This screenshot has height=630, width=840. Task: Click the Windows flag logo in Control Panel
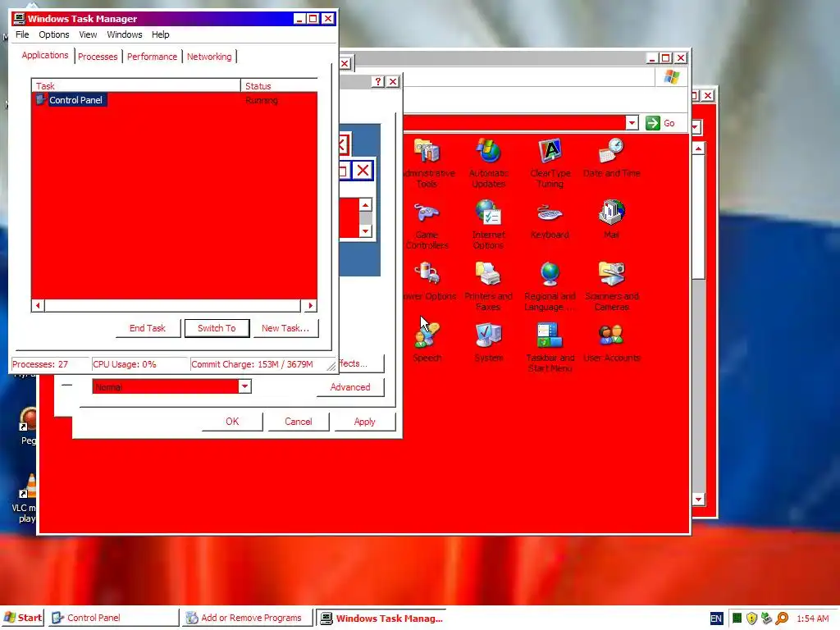(x=671, y=77)
